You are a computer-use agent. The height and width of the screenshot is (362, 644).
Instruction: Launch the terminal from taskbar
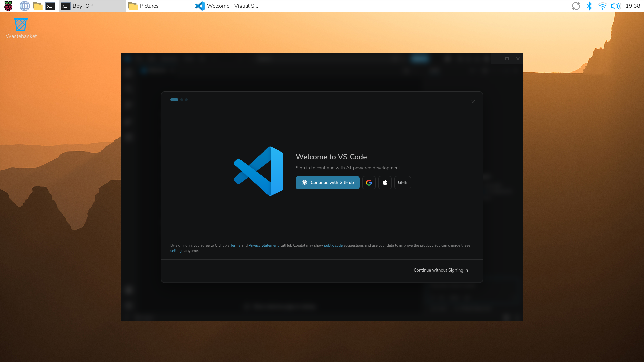click(50, 6)
